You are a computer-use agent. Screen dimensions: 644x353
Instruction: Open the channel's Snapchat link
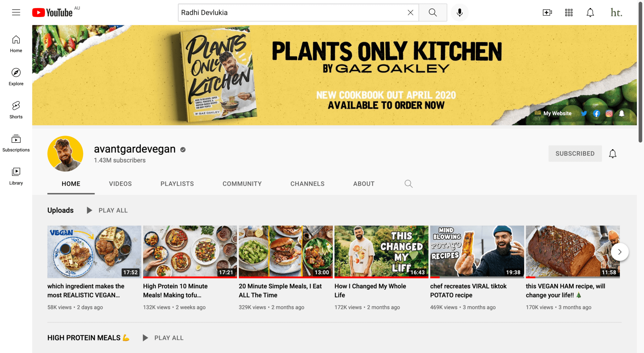coord(621,114)
